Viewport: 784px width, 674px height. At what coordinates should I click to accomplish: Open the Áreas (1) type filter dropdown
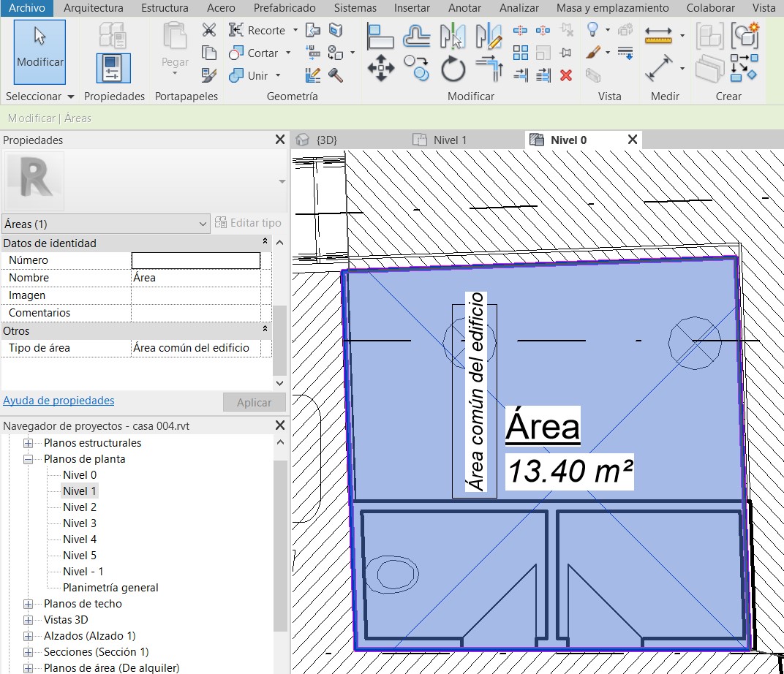[203, 224]
